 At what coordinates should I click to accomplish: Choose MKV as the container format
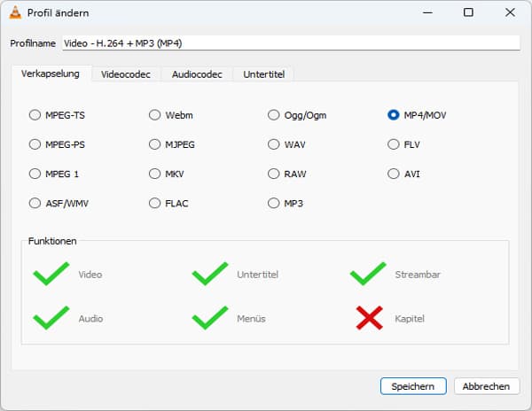click(155, 174)
